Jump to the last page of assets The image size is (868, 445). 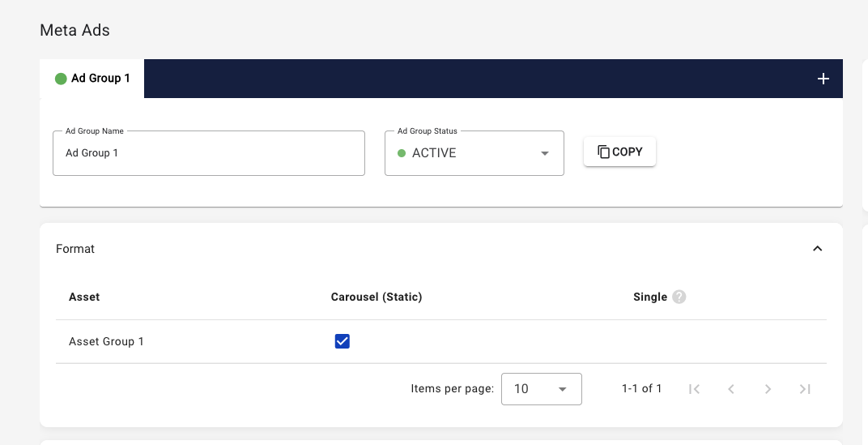coord(805,389)
